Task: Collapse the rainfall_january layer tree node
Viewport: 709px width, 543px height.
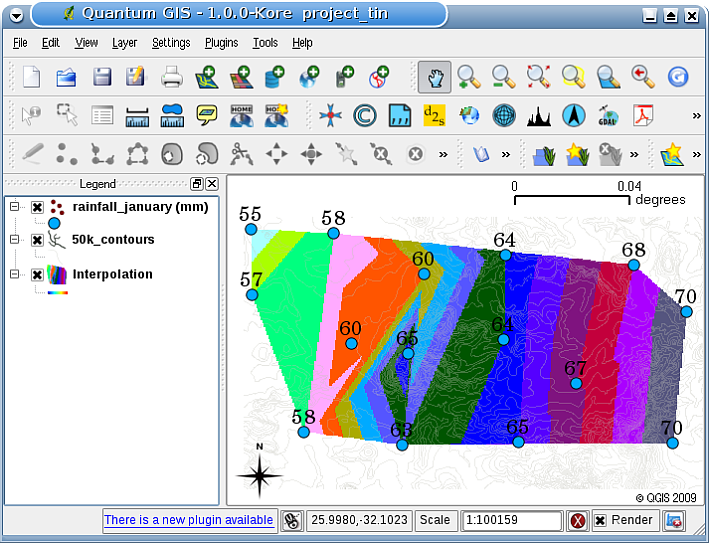Action: (15, 207)
